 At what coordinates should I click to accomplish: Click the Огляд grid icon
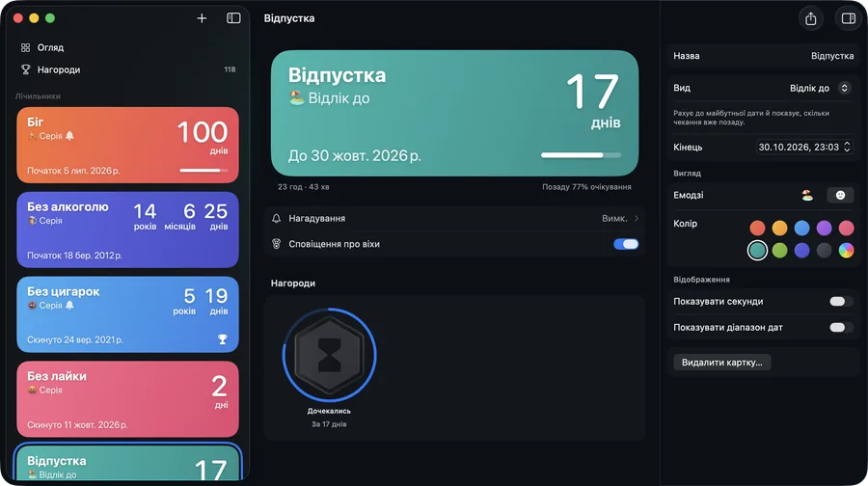pyautogui.click(x=25, y=47)
